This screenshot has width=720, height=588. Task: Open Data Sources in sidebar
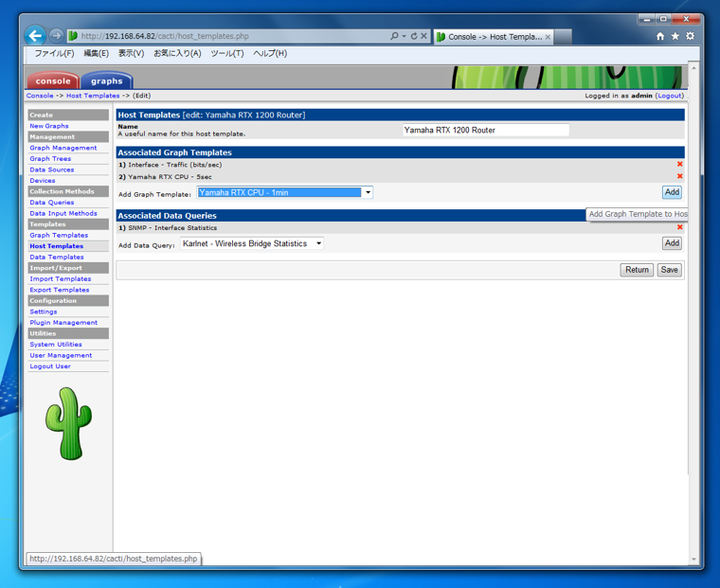click(x=52, y=169)
